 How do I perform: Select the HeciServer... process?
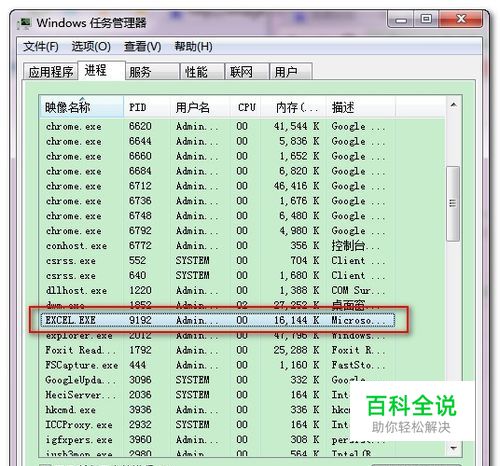pyautogui.click(x=217, y=395)
